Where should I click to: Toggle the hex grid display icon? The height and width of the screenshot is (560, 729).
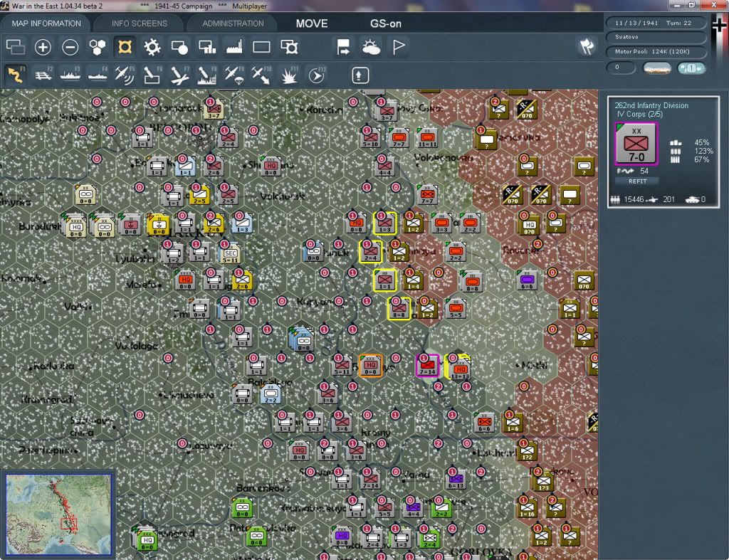(x=97, y=47)
